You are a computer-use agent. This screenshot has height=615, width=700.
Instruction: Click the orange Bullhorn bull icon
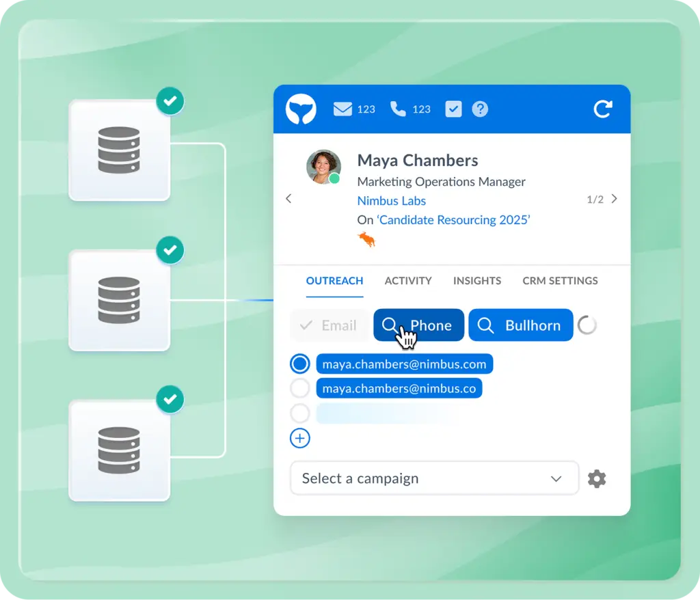366,240
